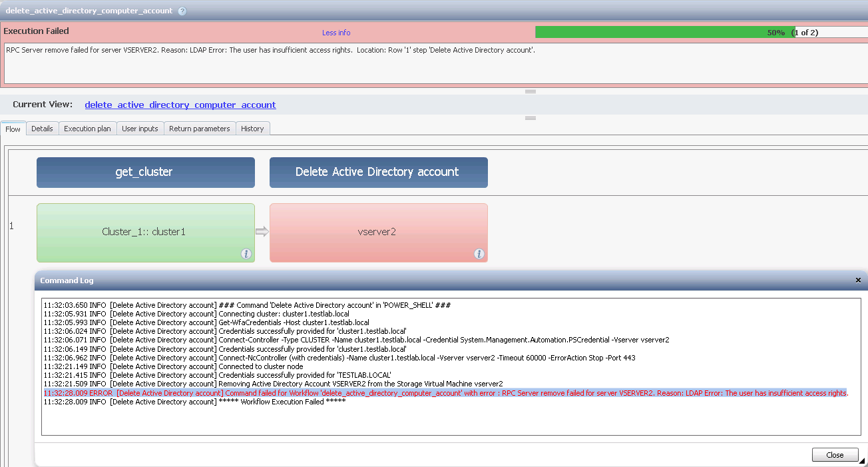Open the Execution plan tab

87,129
